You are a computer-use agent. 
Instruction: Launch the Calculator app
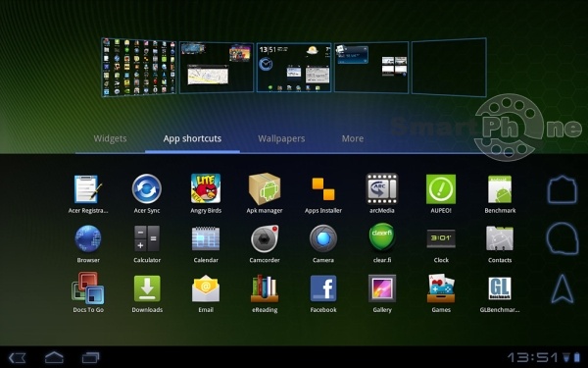point(147,238)
